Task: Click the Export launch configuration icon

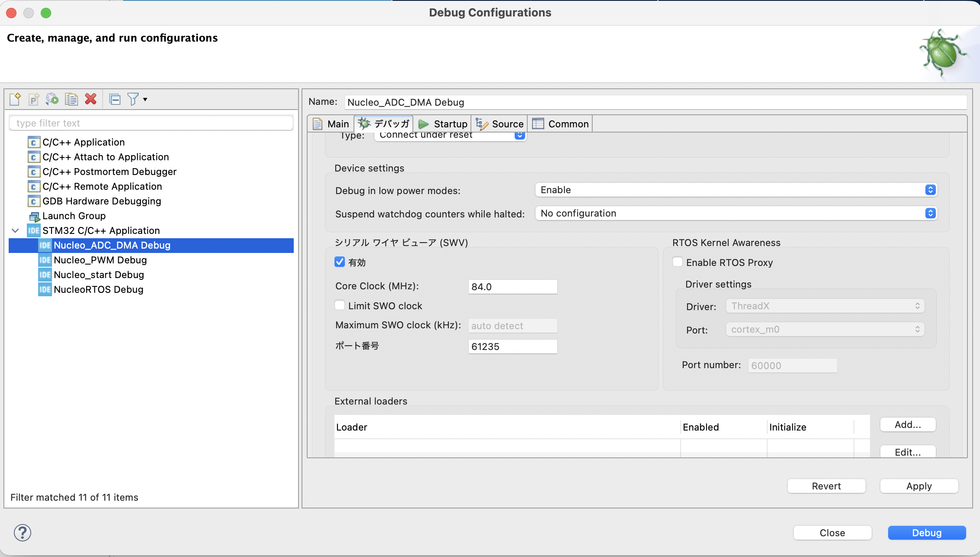Action: point(52,99)
